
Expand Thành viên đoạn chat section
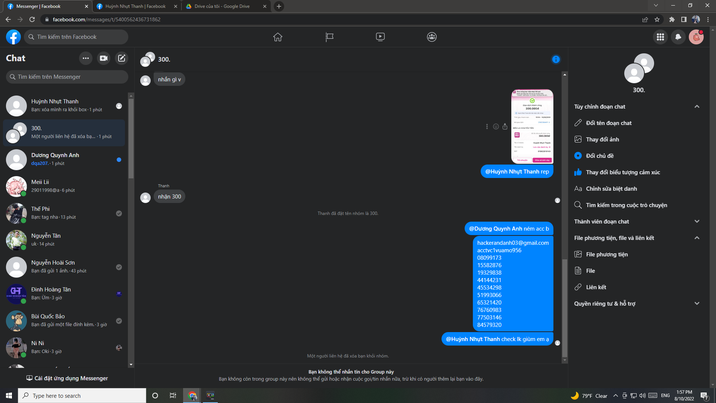[697, 221]
